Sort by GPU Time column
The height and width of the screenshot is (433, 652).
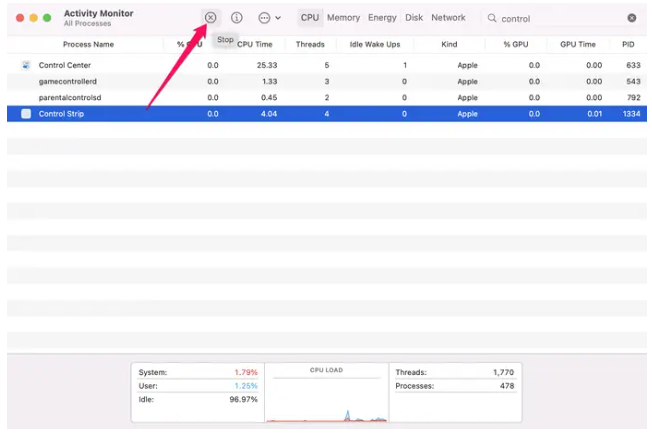point(578,44)
